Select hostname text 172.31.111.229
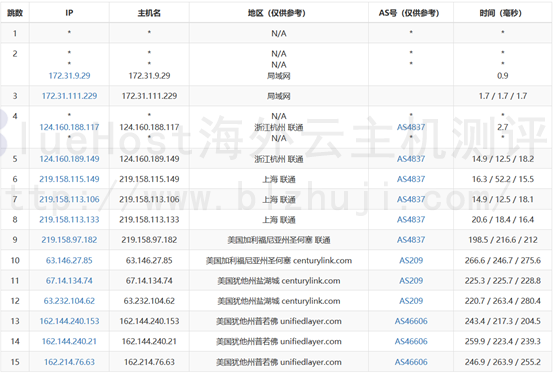The width and height of the screenshot is (554, 375). [x=149, y=96]
